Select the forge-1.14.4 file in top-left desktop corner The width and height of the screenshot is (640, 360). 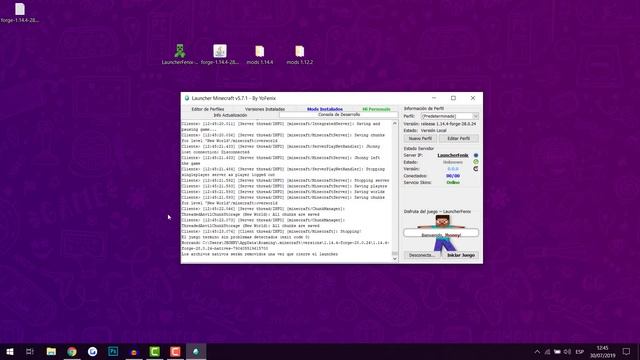click(20, 9)
